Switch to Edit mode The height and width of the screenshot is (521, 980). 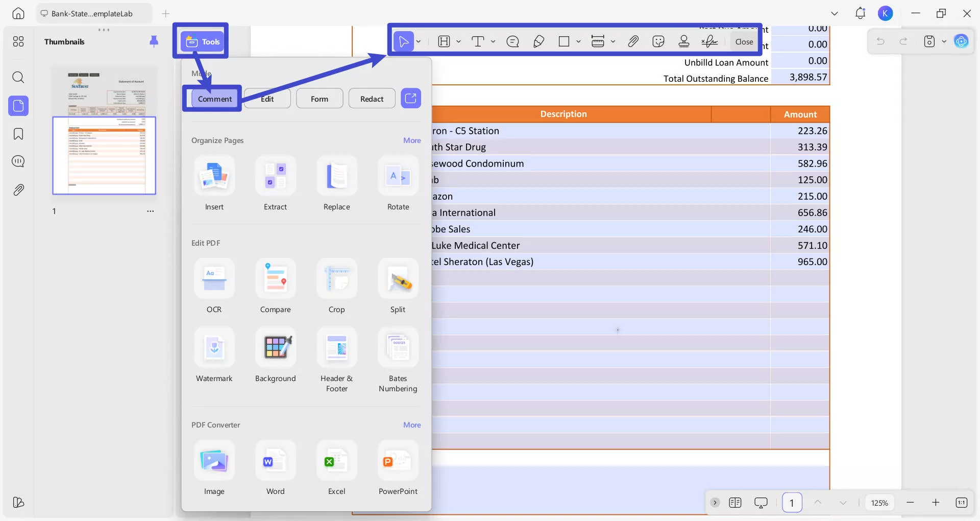pyautogui.click(x=267, y=99)
